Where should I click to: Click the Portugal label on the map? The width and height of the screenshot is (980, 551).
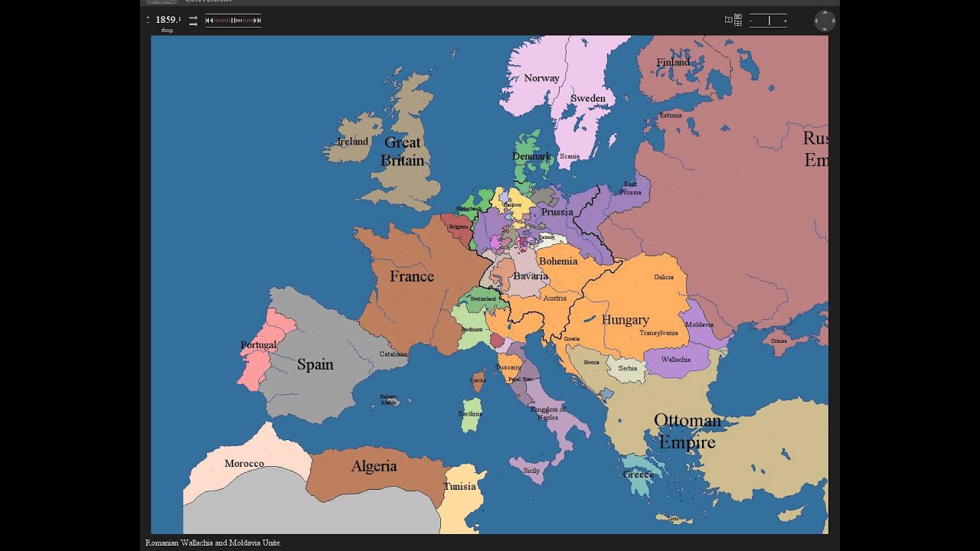point(258,345)
